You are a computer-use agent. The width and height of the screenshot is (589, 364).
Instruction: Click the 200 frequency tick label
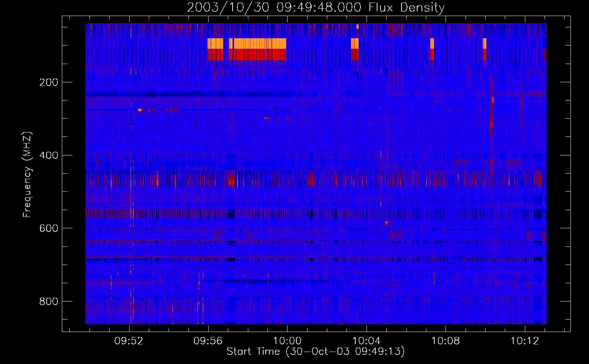point(49,82)
